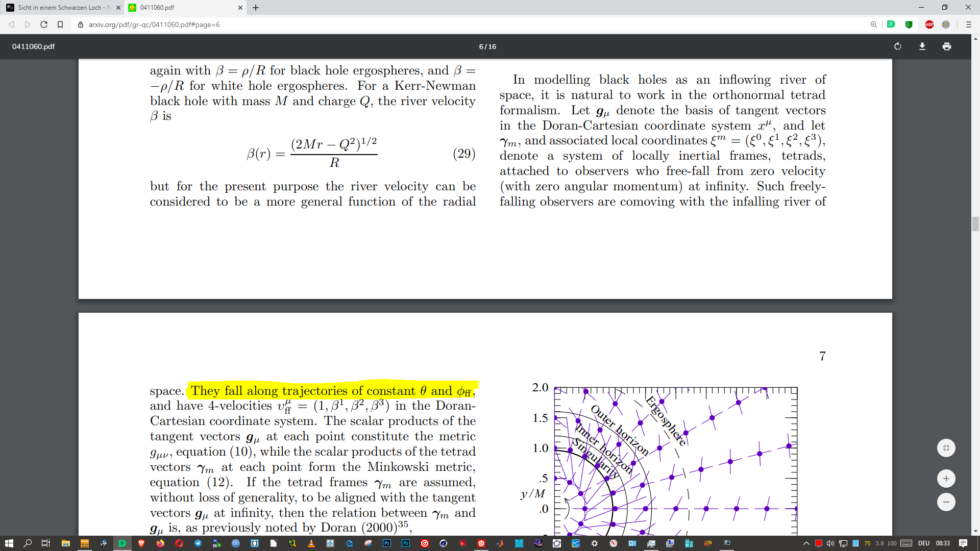Print the PDF document
The height and width of the screenshot is (551, 980).
947,46
